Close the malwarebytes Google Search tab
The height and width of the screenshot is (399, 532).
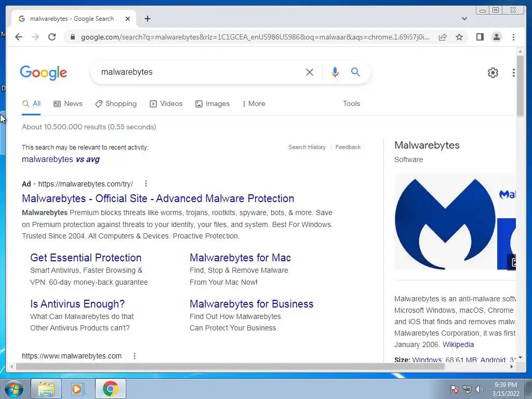pos(128,19)
